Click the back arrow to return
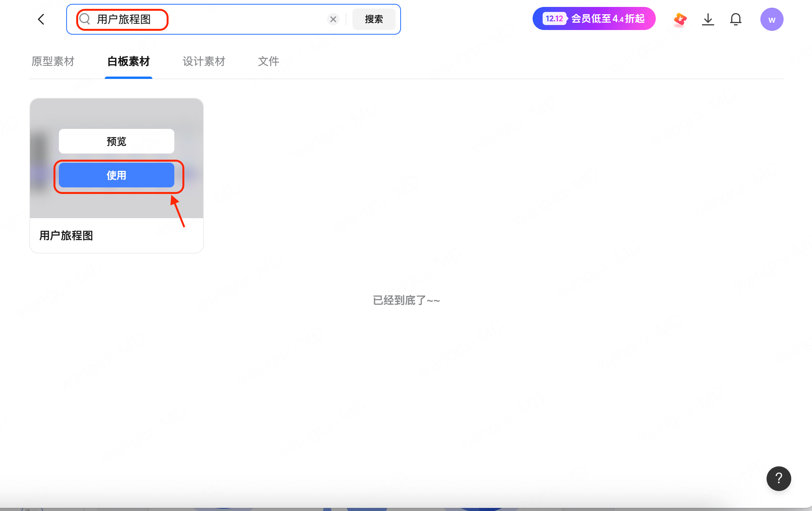Screen dimensions: 812x511 tap(41, 19)
